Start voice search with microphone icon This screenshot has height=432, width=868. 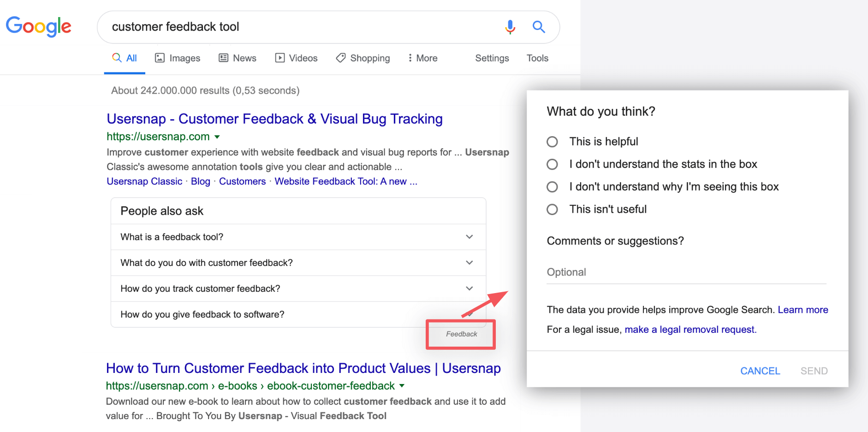point(510,27)
